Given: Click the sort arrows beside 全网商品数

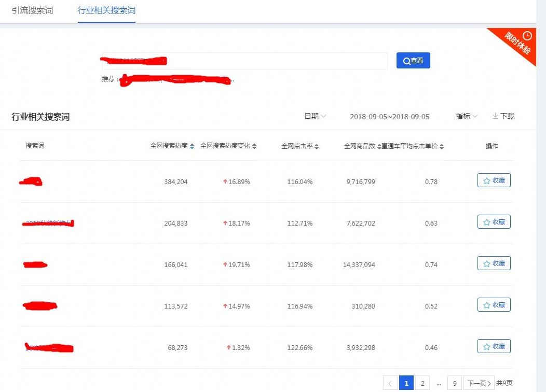Looking at the screenshot, I should [x=379, y=146].
